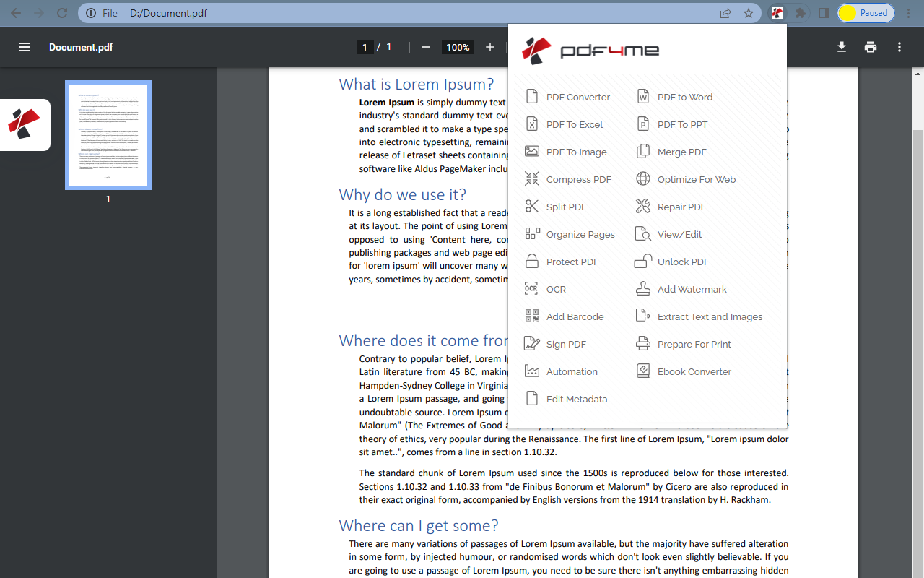
Task: Print the PDF document
Action: (x=871, y=47)
